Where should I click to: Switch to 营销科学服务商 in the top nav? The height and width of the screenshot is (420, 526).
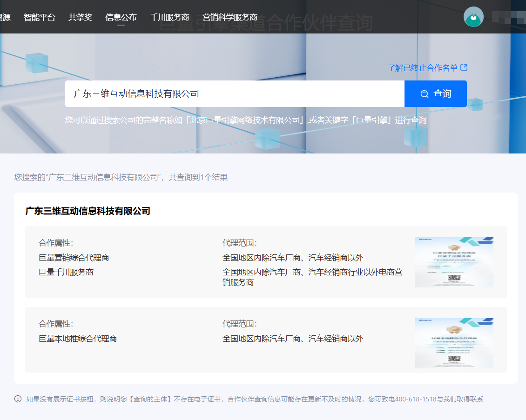pyautogui.click(x=230, y=17)
